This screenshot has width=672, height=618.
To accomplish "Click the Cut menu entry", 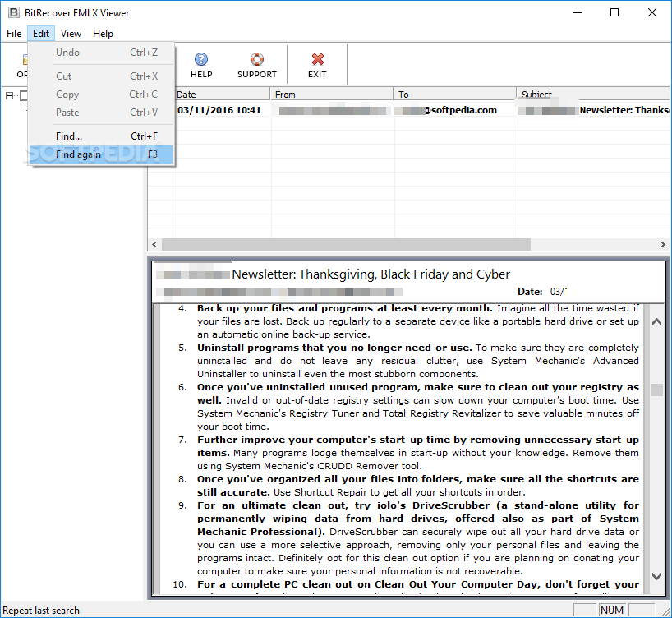I will [x=101, y=76].
